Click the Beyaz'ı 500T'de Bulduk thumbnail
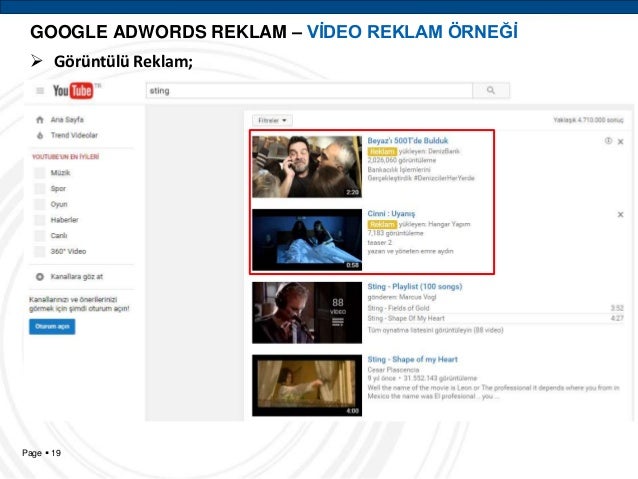 point(307,167)
